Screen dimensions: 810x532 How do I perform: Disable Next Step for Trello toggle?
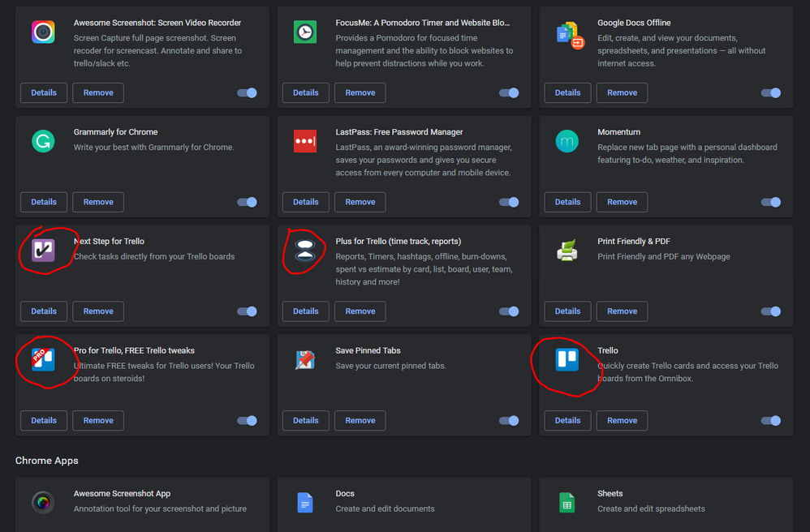[247, 311]
